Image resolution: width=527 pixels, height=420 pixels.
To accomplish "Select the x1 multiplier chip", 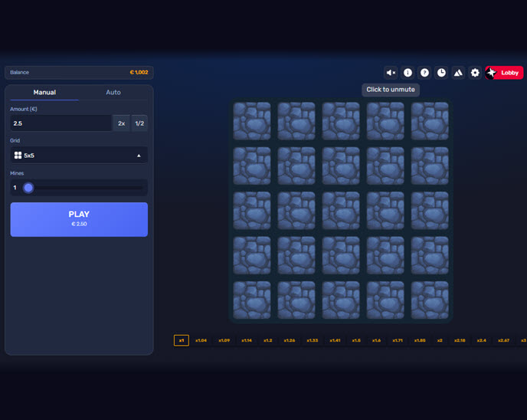I will tap(182, 340).
